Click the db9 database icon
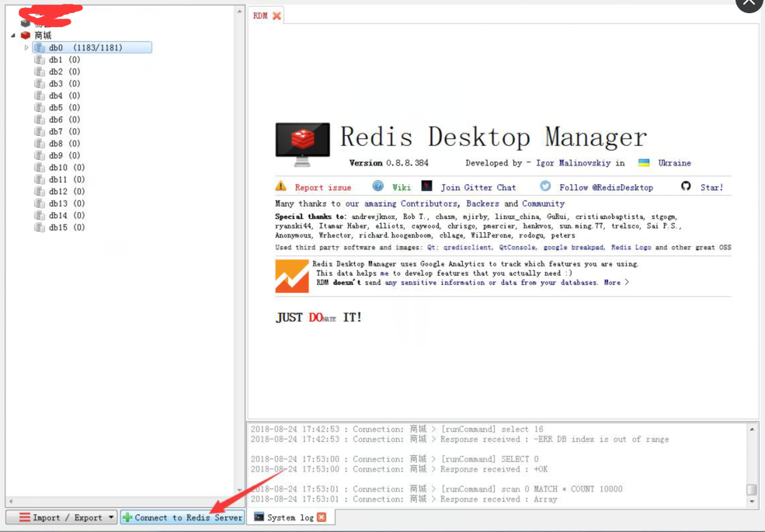The height and width of the screenshot is (532, 765). click(40, 155)
